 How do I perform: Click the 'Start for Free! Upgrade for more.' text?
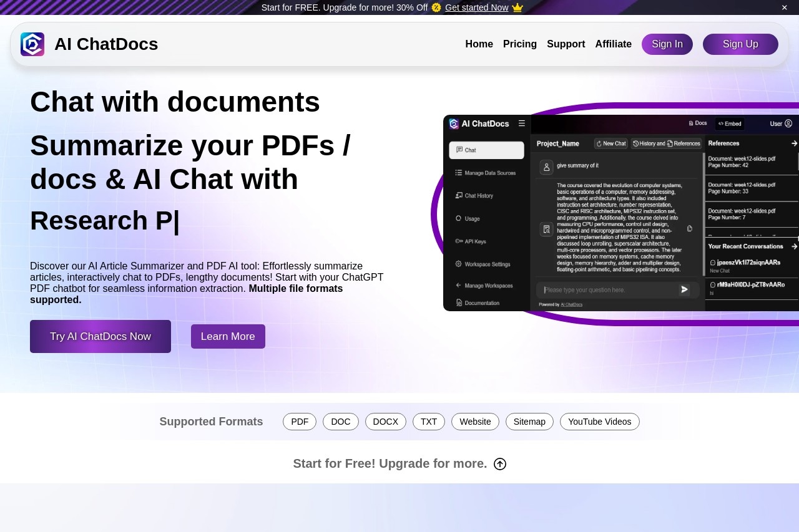point(390,464)
